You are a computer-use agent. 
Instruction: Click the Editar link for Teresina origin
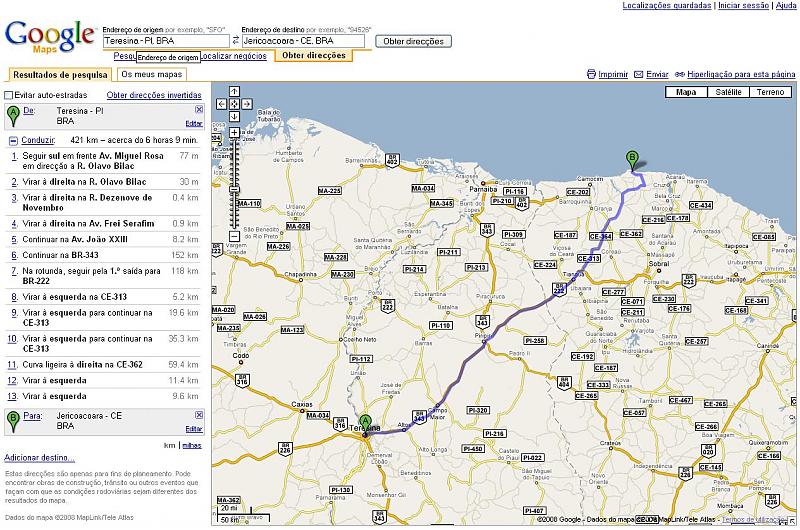193,123
